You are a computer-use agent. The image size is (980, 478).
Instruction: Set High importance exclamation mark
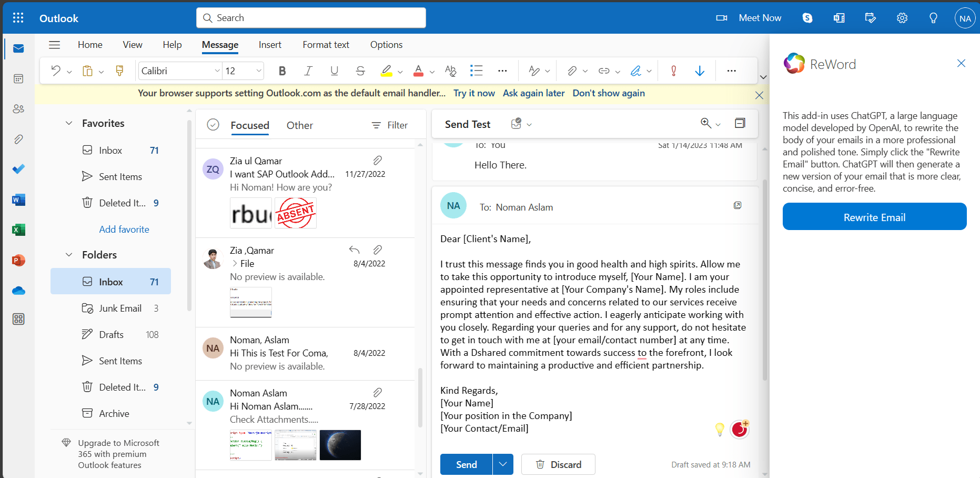[x=673, y=71]
